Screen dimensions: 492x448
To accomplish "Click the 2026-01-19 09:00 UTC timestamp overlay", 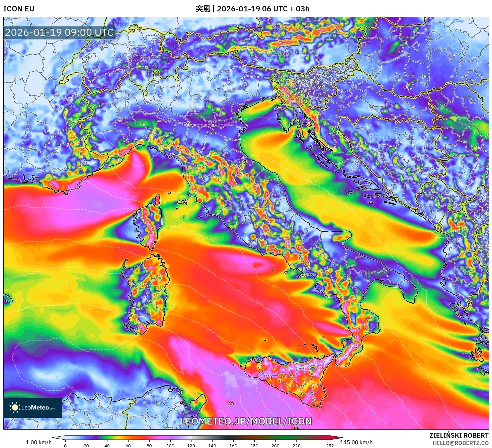I will tap(59, 32).
